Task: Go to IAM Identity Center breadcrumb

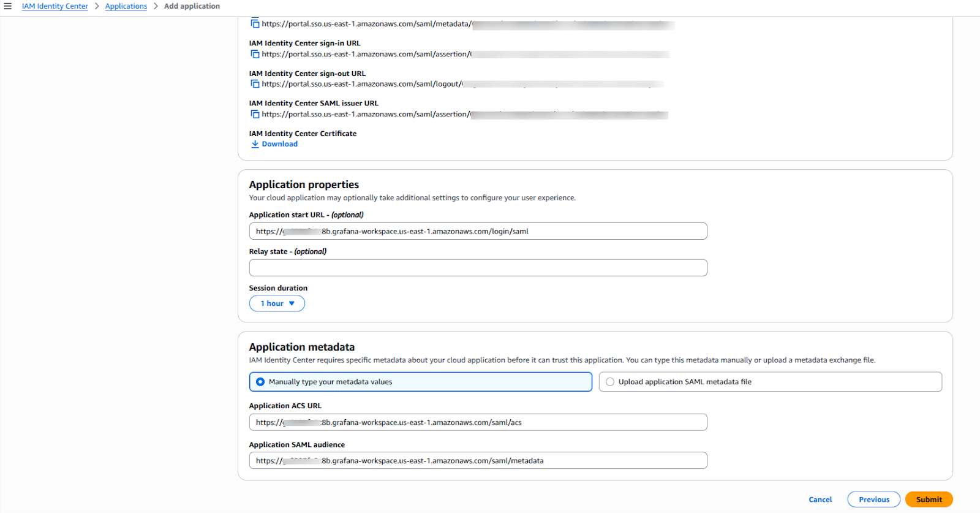Action: (x=55, y=6)
